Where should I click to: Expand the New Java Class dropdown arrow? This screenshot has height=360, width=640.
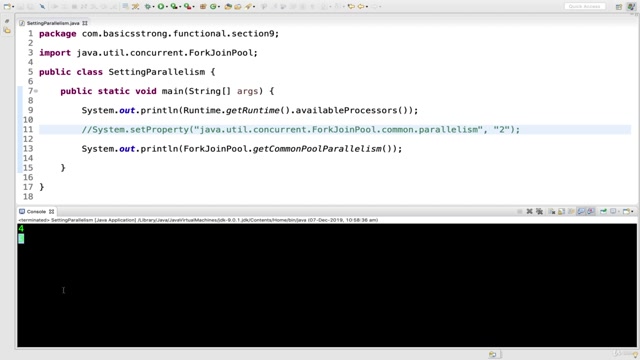(x=219, y=7)
